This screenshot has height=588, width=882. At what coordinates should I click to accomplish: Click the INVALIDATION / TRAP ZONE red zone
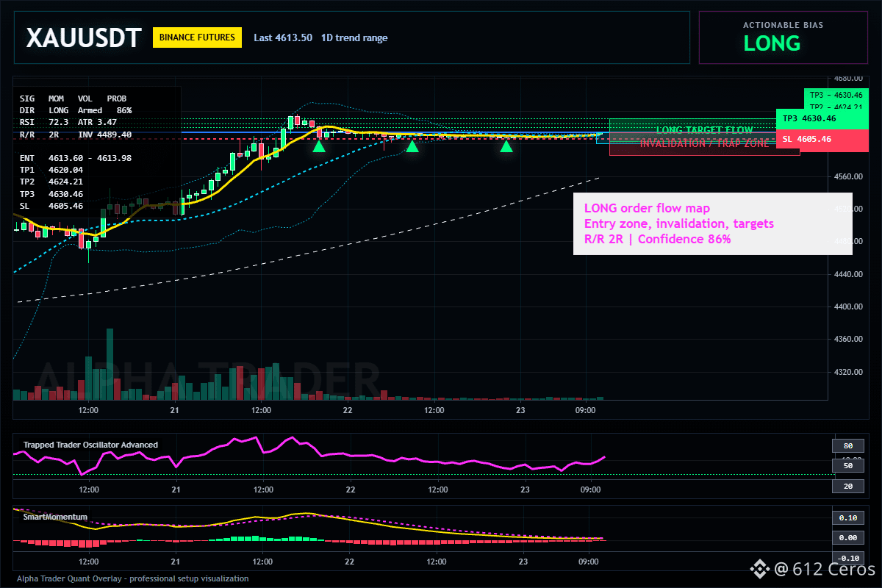point(704,143)
